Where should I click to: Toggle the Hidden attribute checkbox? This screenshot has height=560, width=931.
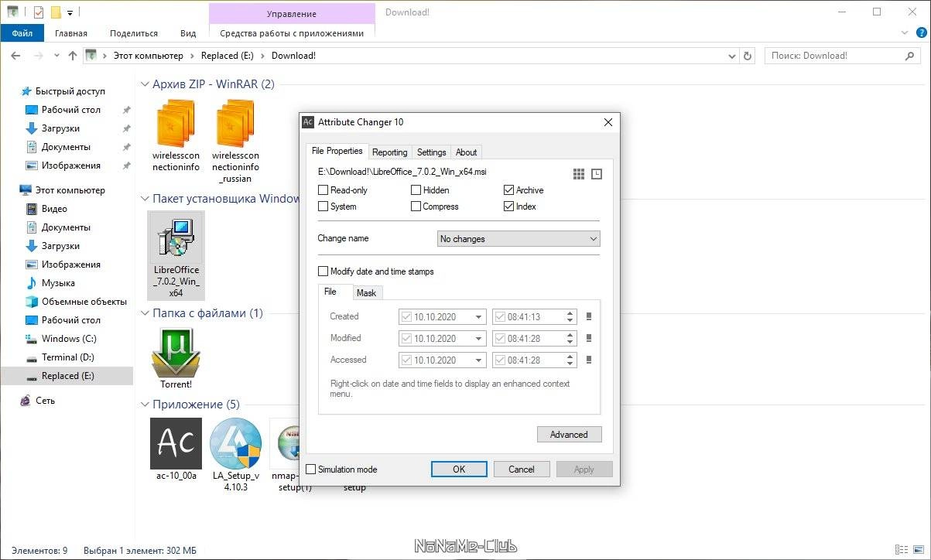416,190
